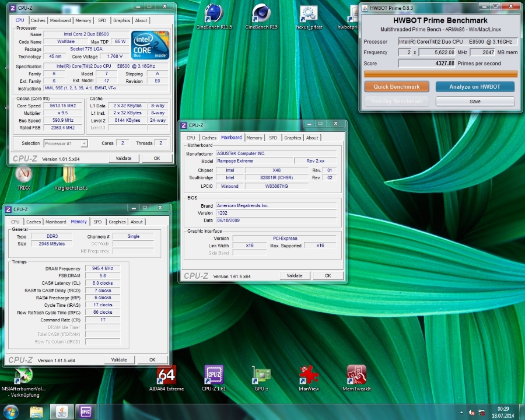Select Chipset value X48
Viewport: 525px width, 420px height.
(x=276, y=170)
